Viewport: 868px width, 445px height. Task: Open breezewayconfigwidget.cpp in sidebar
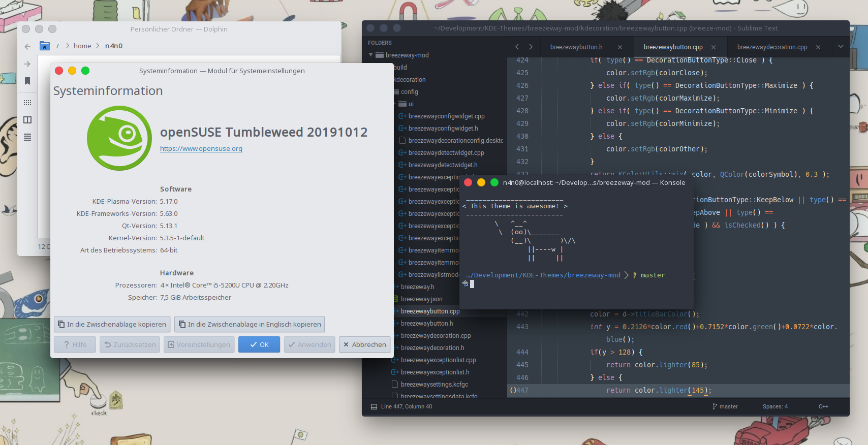point(446,116)
